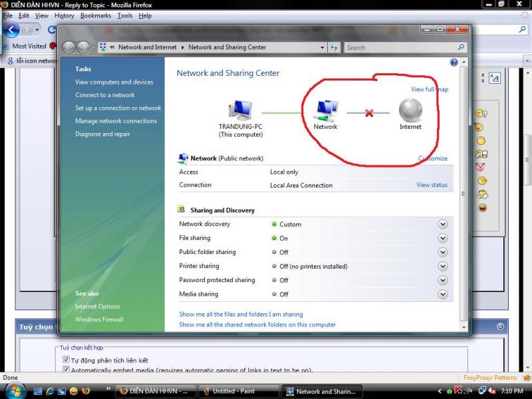Click the refresh button beside address bar
The width and height of the screenshot is (532, 399).
coord(334,47)
